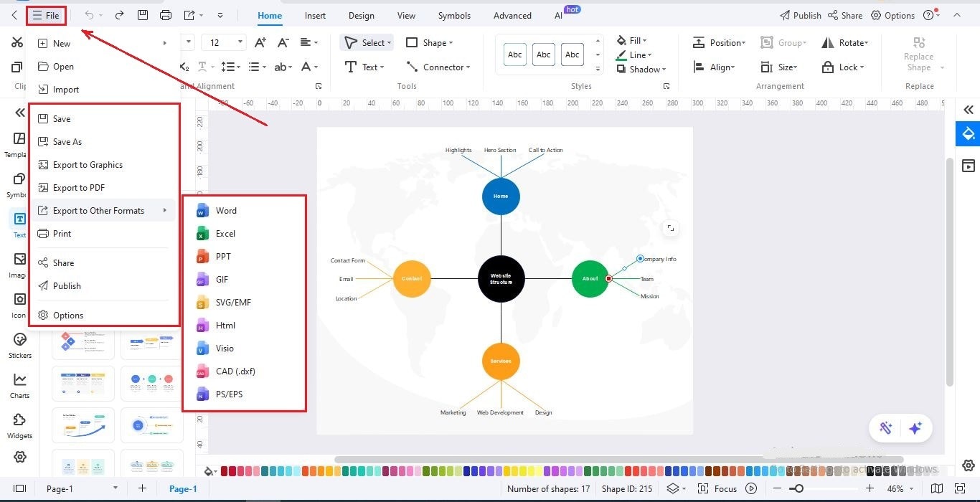This screenshot has height=502, width=980.
Task: Collapse the left panel with double chevron
Action: 19,113
